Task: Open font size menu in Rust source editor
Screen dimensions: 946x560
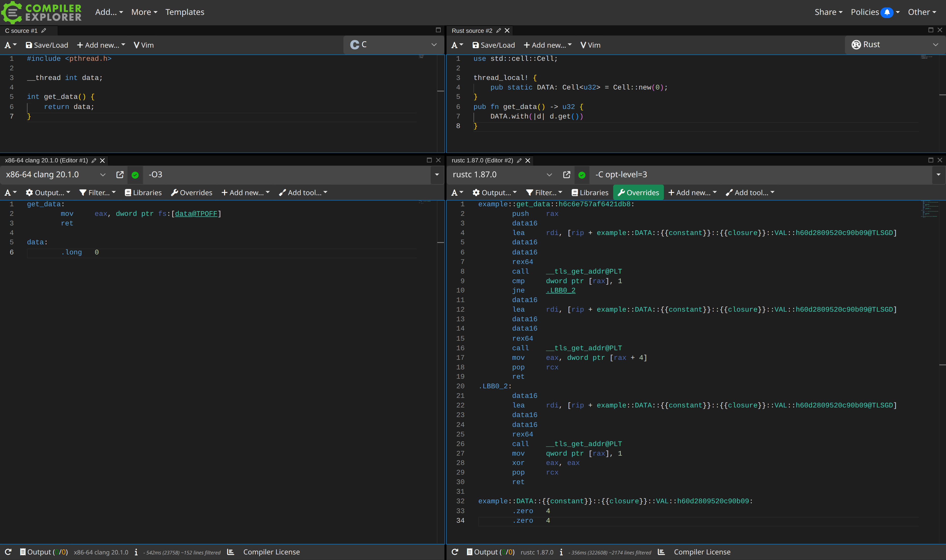Action: (x=457, y=45)
